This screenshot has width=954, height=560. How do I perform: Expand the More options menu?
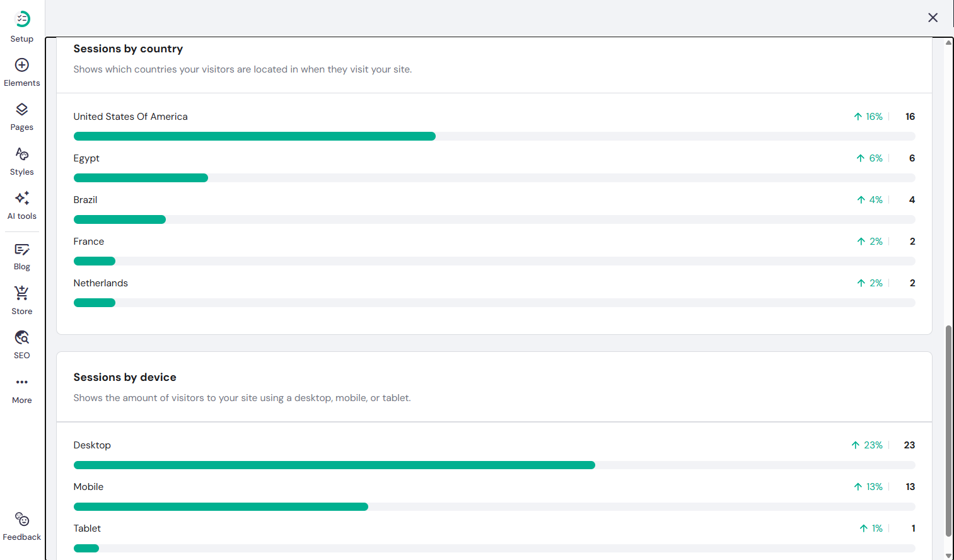click(x=22, y=383)
